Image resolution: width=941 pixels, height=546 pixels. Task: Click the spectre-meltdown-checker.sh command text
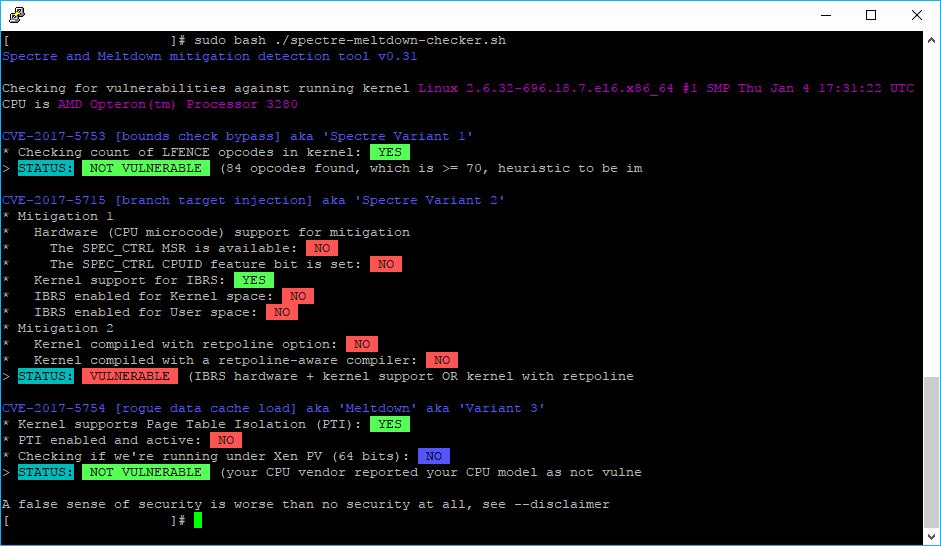pyautogui.click(x=390, y=40)
